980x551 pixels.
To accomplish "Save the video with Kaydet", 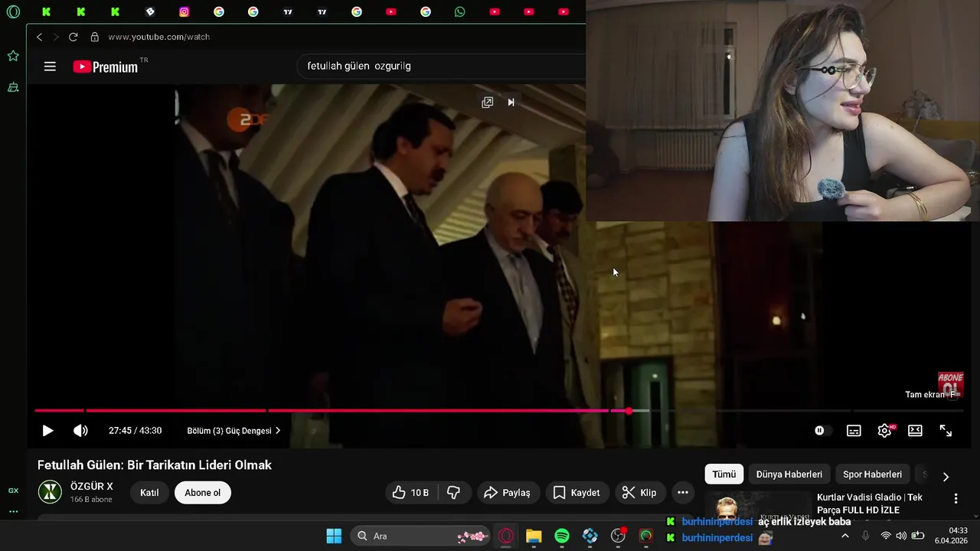I will 577,493.
